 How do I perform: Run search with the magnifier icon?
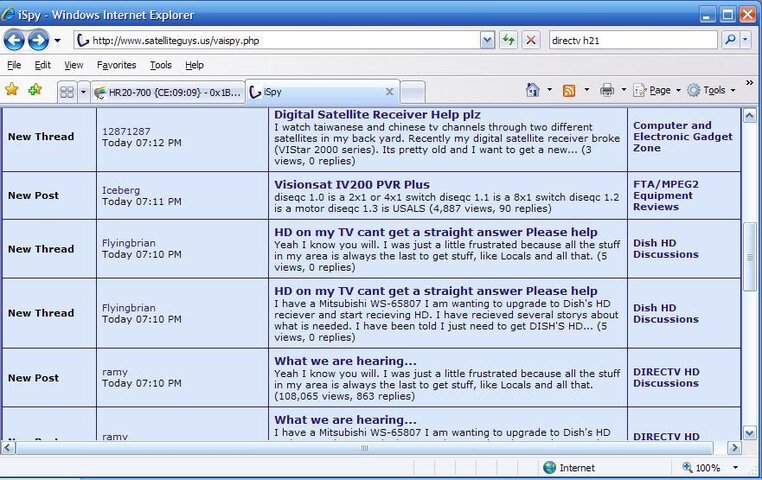(729, 40)
